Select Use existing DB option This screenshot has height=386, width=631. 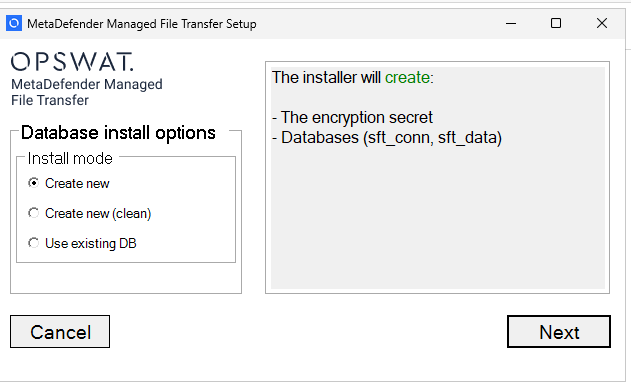[x=33, y=243]
